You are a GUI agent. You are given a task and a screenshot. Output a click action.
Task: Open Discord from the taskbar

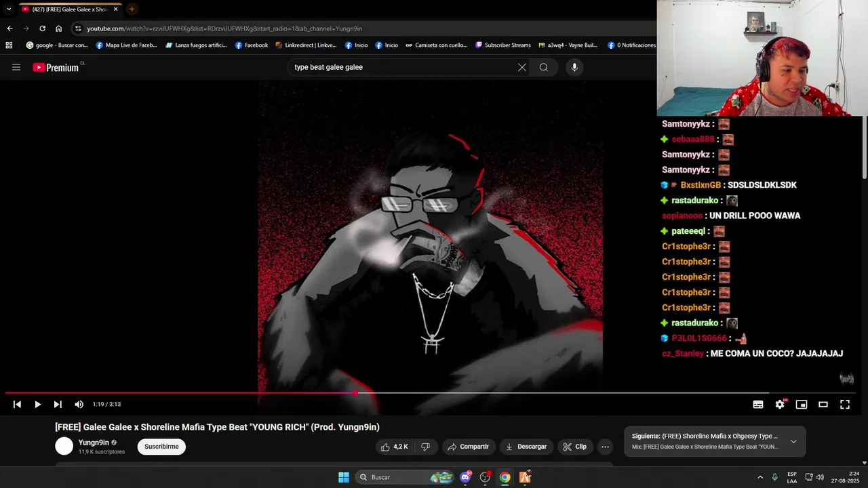click(x=465, y=477)
